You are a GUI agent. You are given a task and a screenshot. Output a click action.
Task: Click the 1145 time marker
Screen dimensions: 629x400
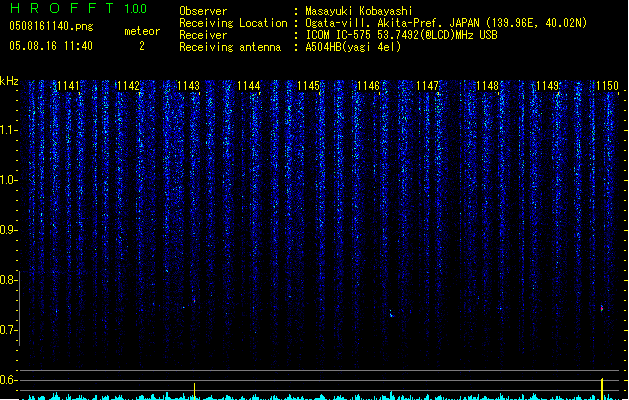point(308,86)
